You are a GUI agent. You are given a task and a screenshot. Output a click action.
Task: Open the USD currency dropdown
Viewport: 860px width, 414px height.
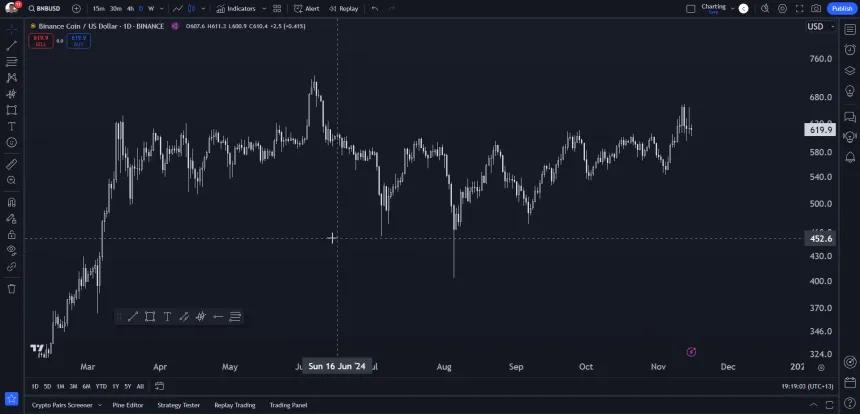click(821, 26)
